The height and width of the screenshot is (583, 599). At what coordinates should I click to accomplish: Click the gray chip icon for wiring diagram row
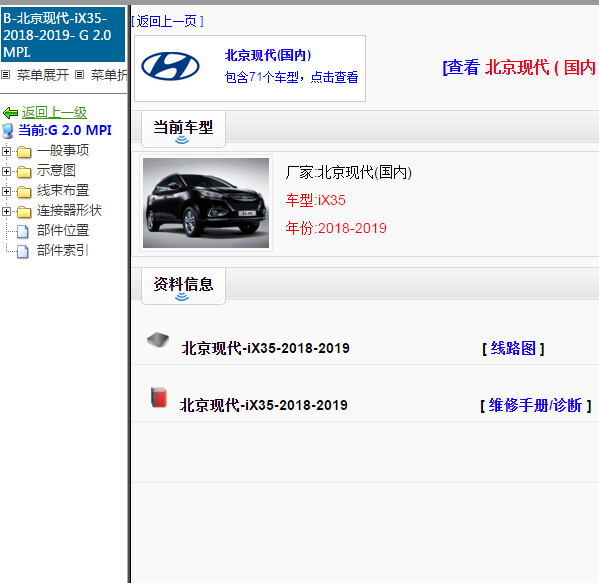tap(158, 340)
